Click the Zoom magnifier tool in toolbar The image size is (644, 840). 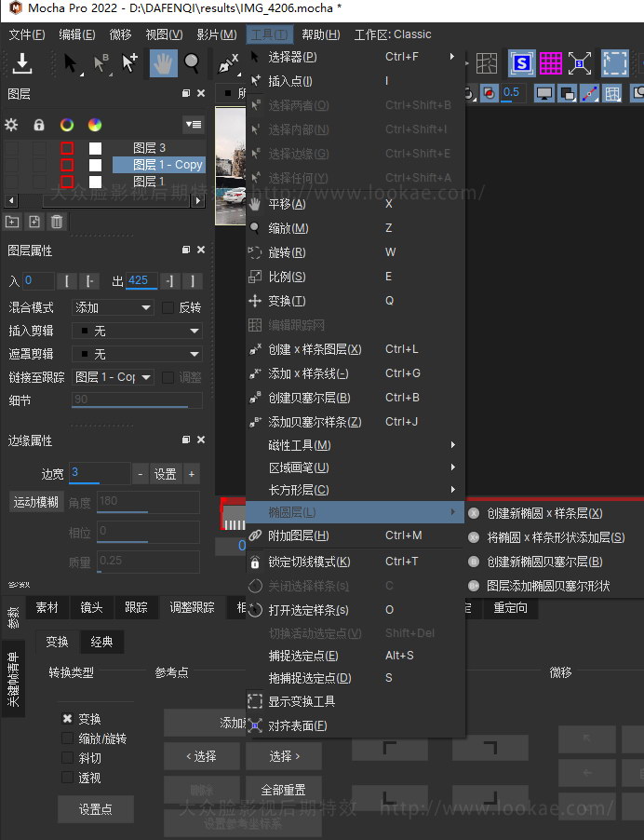point(192,63)
